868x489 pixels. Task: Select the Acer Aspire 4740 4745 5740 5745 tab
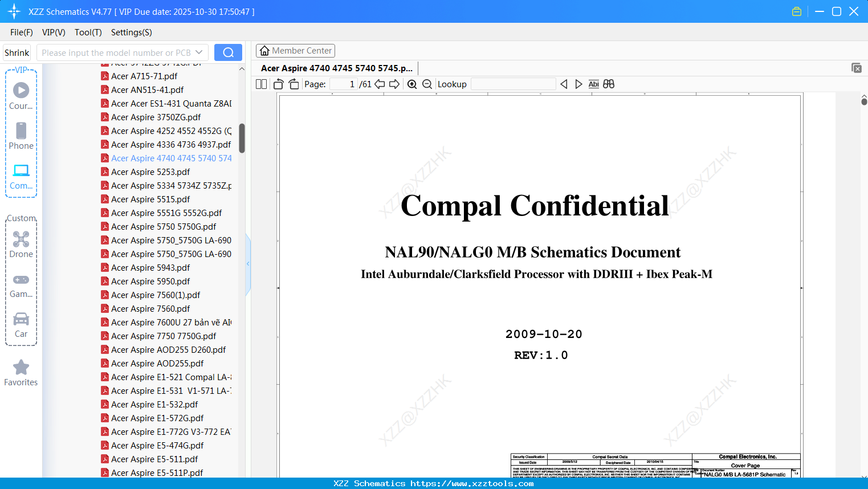tap(337, 68)
